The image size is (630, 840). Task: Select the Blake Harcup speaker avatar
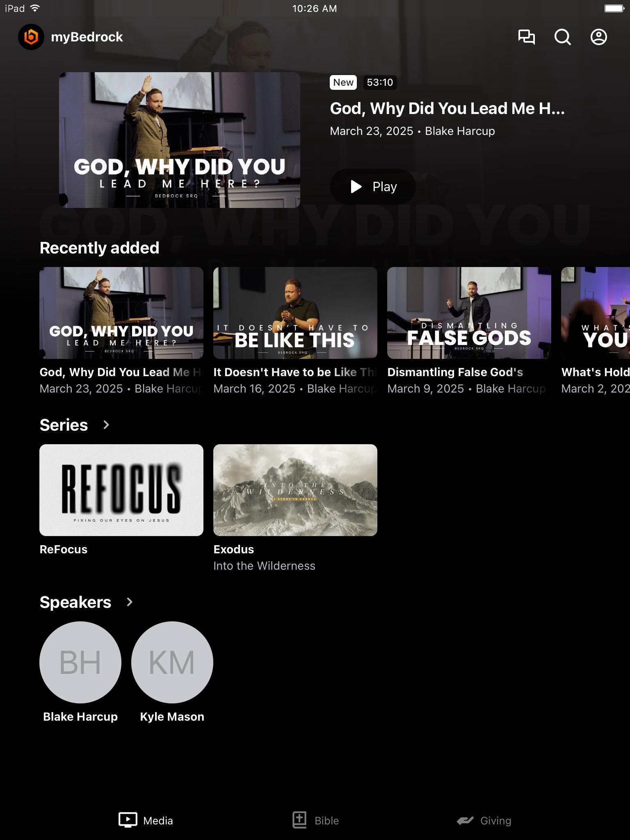coord(80,662)
